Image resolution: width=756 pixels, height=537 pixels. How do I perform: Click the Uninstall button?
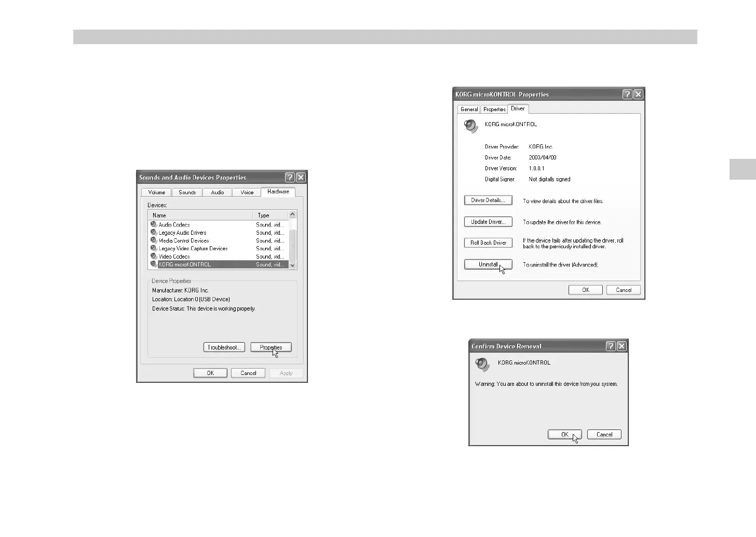coord(488,264)
